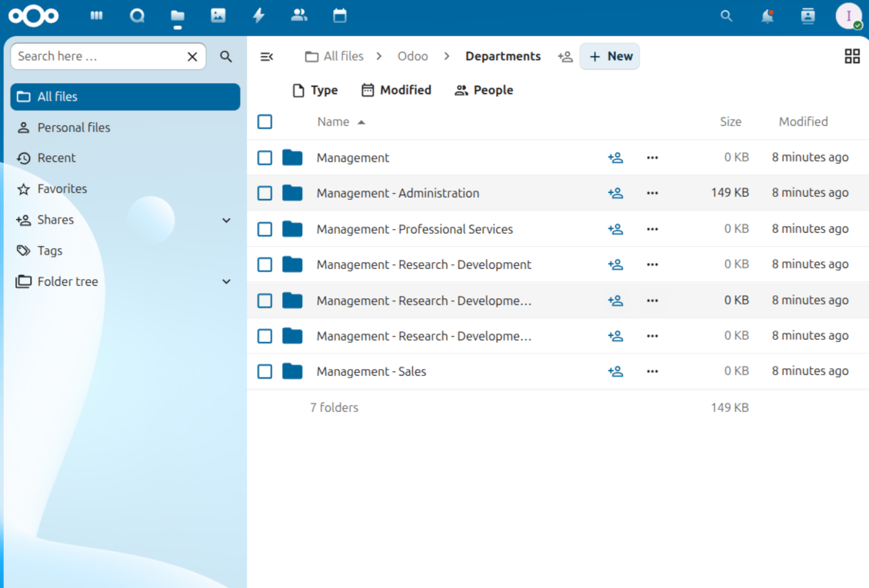
Task: Share the Management - Sales folder
Action: click(615, 371)
